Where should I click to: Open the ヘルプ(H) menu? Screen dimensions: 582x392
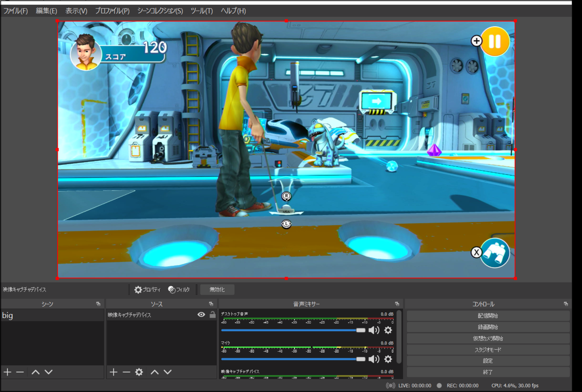pyautogui.click(x=233, y=11)
